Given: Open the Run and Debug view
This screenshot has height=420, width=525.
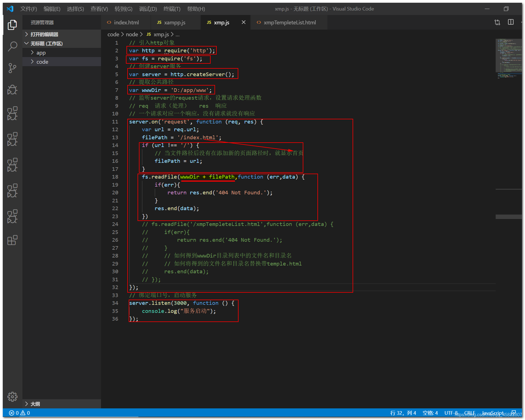Looking at the screenshot, I should [12, 90].
